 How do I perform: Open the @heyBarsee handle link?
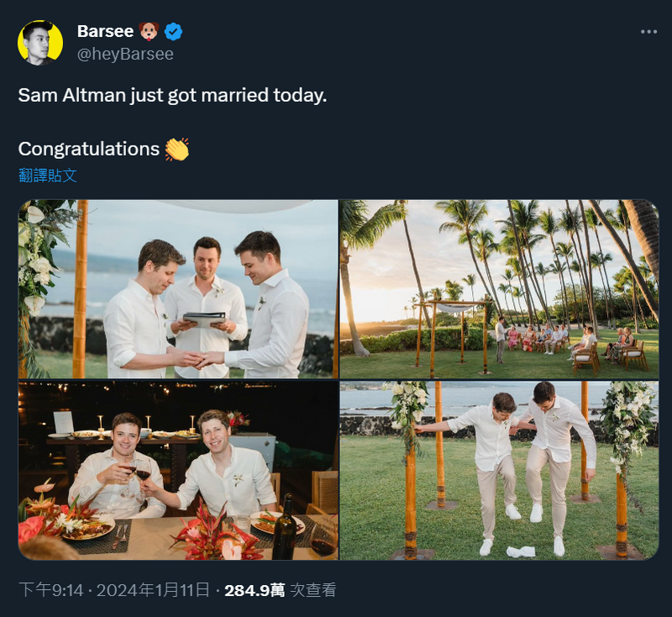(125, 54)
